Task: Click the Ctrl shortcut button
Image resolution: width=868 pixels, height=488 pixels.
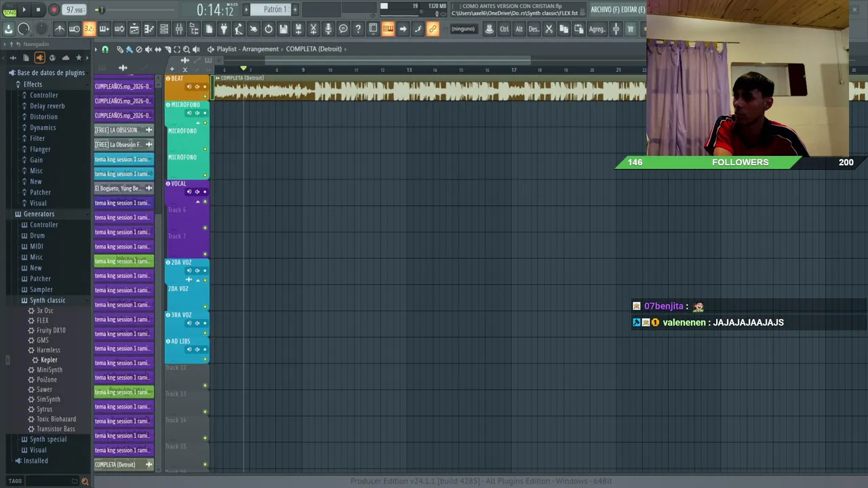Action: (x=504, y=29)
